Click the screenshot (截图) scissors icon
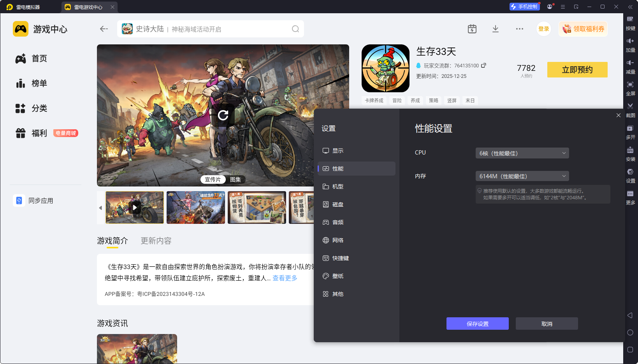The width and height of the screenshot is (638, 364). [630, 107]
